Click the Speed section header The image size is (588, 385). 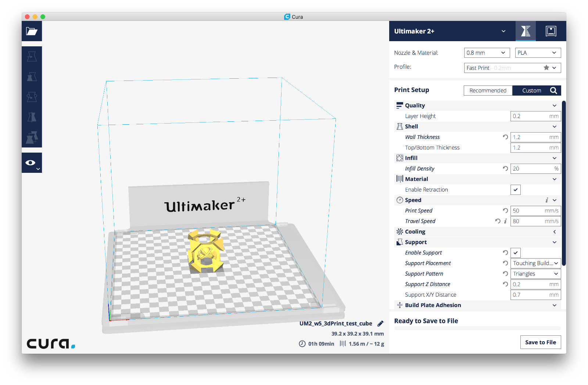pyautogui.click(x=478, y=200)
